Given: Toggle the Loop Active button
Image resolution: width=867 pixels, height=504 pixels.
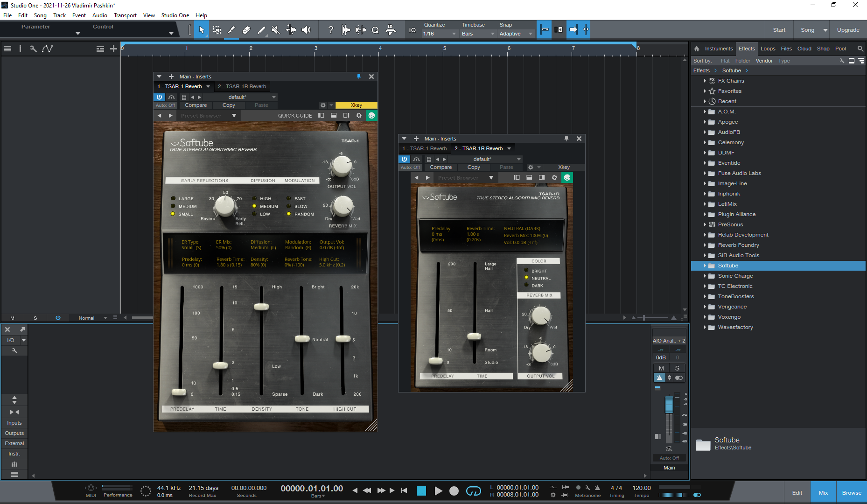Looking at the screenshot, I should pyautogui.click(x=473, y=490).
